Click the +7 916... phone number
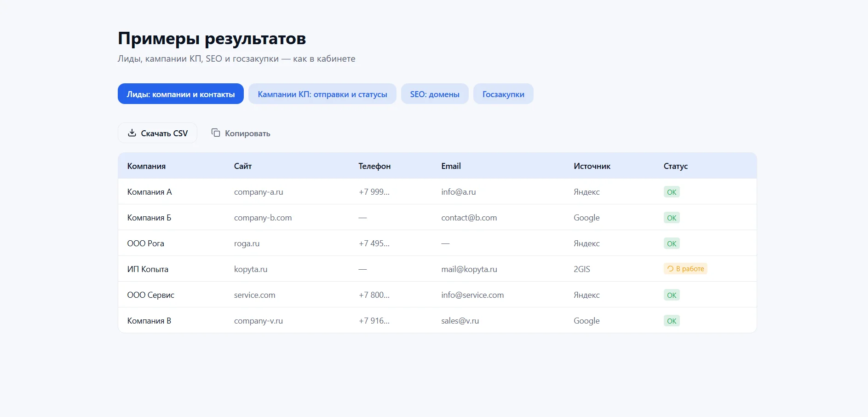This screenshot has width=868, height=417. point(374,321)
